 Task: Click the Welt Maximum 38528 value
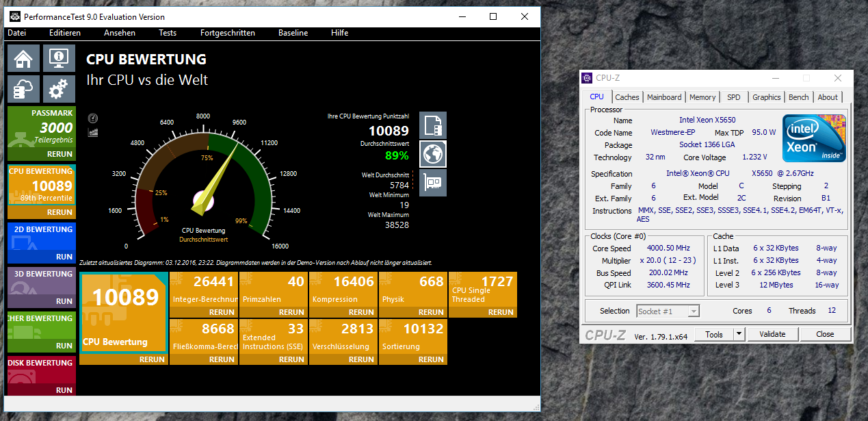397,225
